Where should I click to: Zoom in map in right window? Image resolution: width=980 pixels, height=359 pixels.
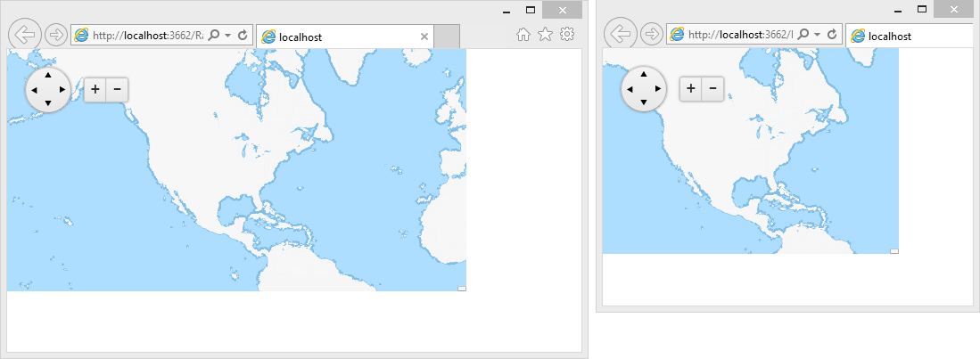tap(690, 89)
